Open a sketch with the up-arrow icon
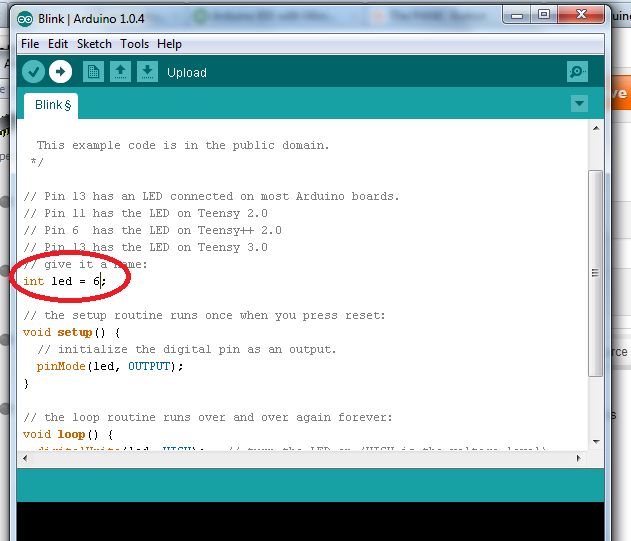Image resolution: width=631 pixels, height=541 pixels. pos(120,72)
